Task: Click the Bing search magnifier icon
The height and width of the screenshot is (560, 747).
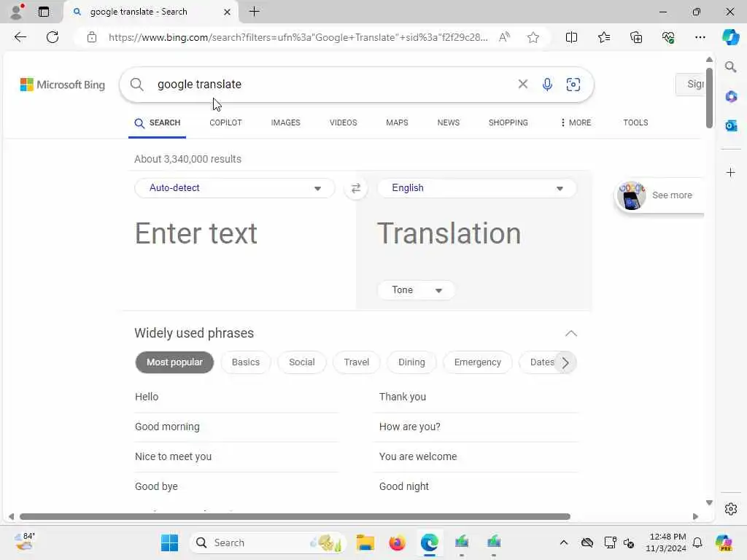Action: (x=136, y=85)
